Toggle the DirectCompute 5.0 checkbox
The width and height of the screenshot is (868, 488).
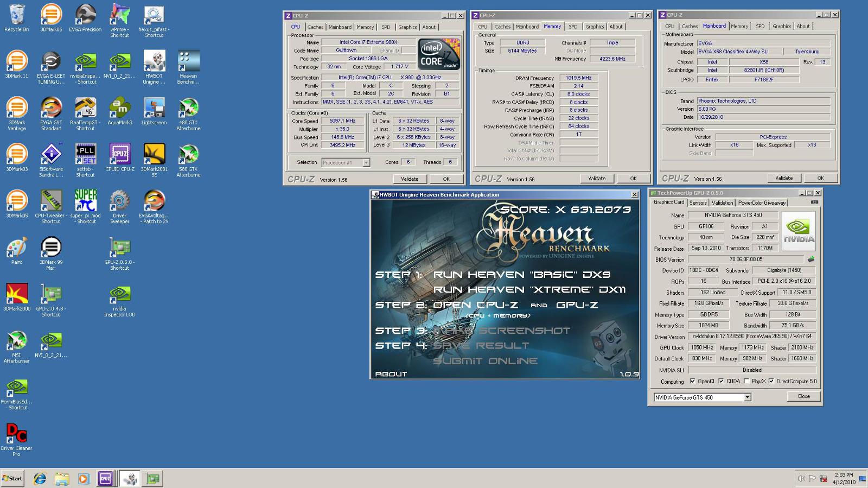(771, 381)
